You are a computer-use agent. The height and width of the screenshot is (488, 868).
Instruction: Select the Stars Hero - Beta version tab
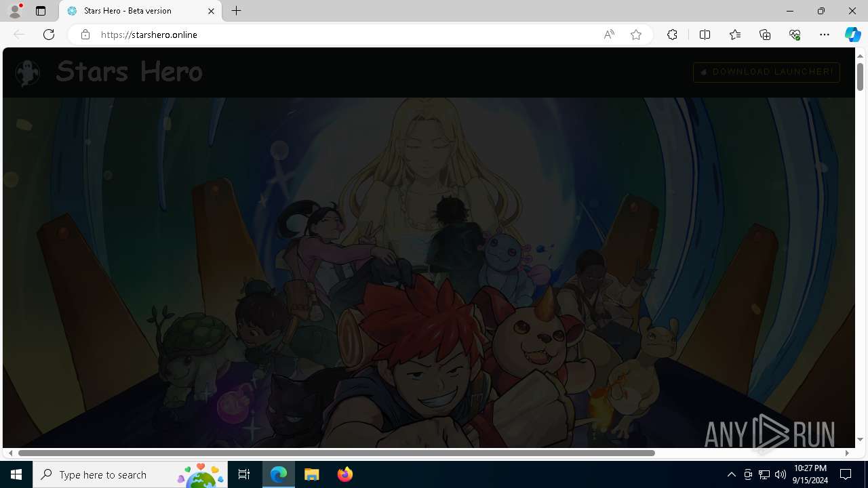[x=140, y=11]
